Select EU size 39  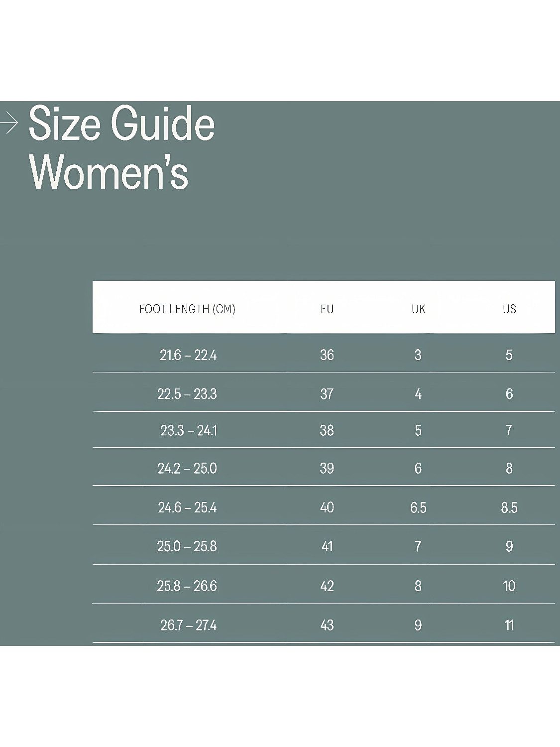(327, 468)
